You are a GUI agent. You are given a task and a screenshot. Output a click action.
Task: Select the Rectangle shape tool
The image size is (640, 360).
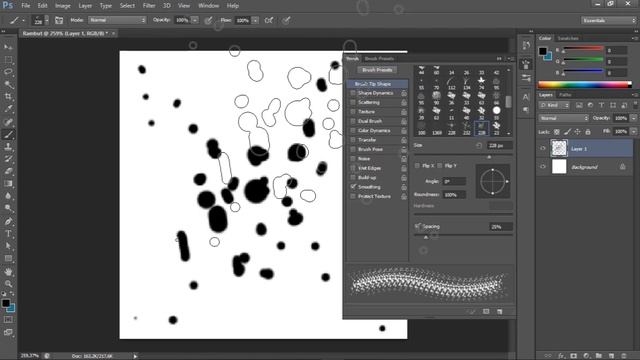click(8, 258)
